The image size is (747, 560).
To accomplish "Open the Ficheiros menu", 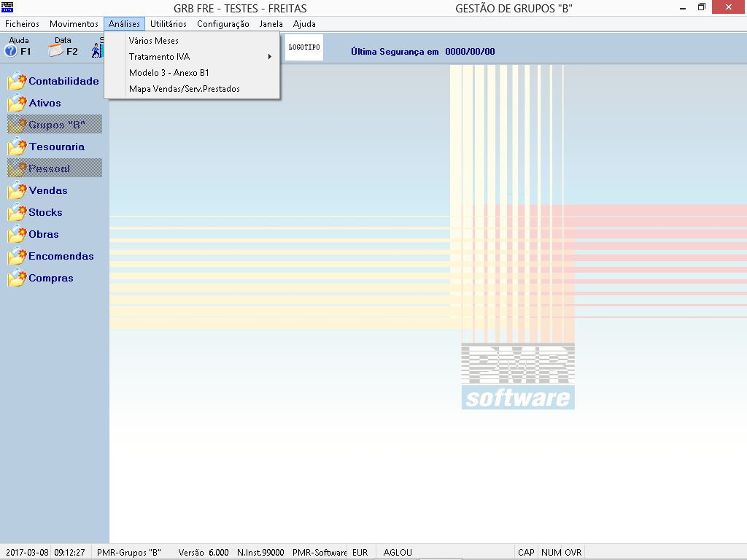I will pos(22,24).
